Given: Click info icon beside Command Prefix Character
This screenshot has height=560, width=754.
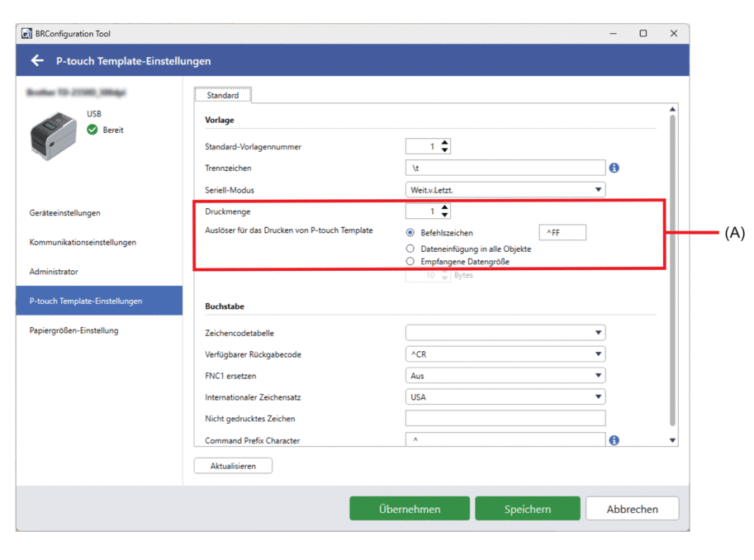Looking at the screenshot, I should (x=614, y=440).
